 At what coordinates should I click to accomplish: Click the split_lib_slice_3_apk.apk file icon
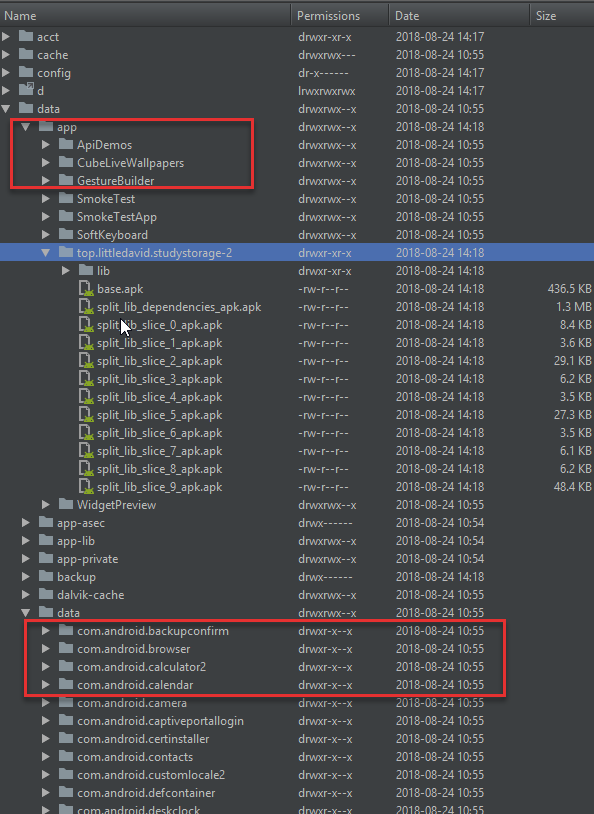pyautogui.click(x=86, y=379)
